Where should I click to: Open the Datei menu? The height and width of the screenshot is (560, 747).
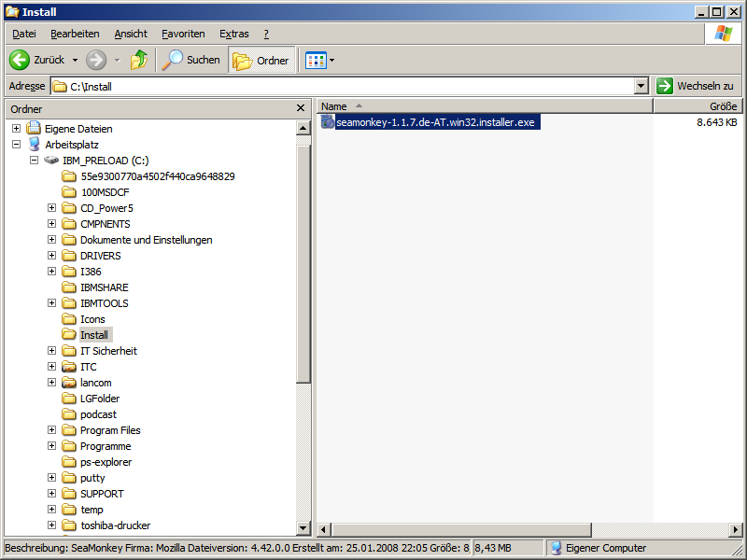tap(24, 34)
